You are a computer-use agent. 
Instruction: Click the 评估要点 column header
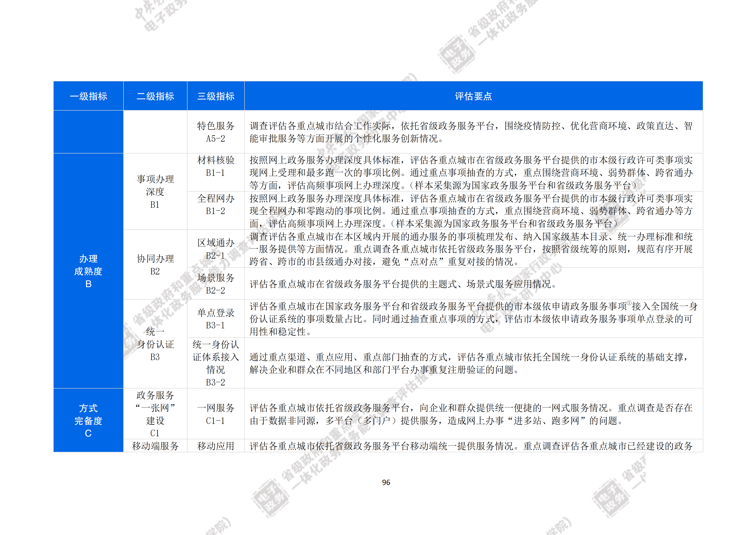coord(473,96)
